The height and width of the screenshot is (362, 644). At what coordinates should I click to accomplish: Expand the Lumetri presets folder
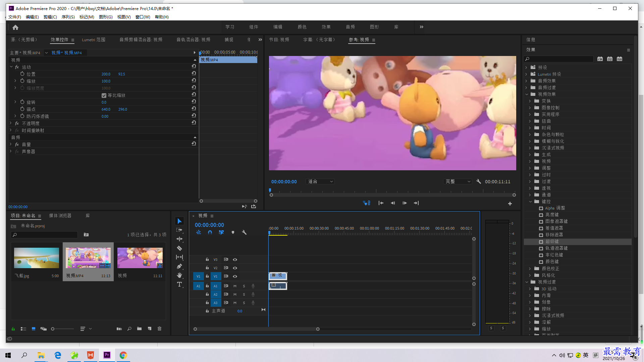point(526,74)
